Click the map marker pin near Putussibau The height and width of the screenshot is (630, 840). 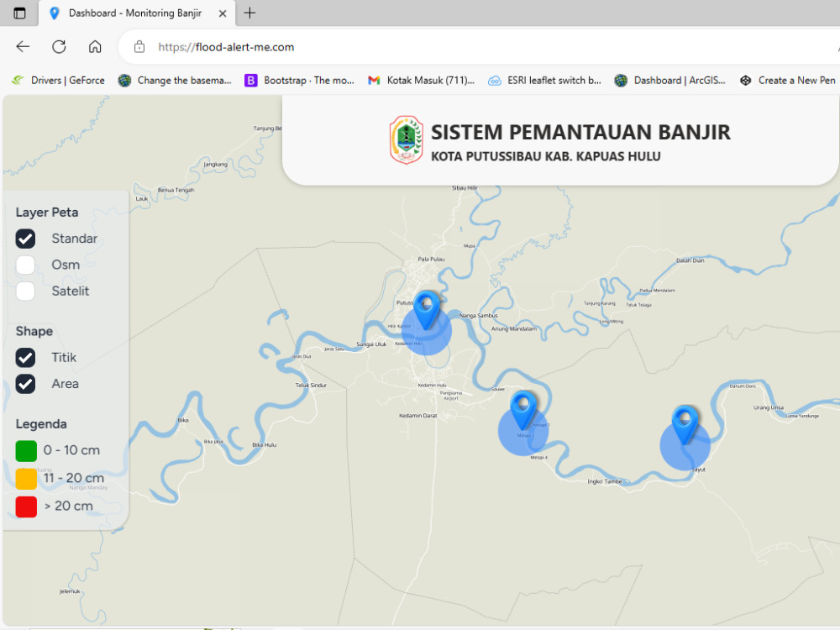pyautogui.click(x=427, y=308)
